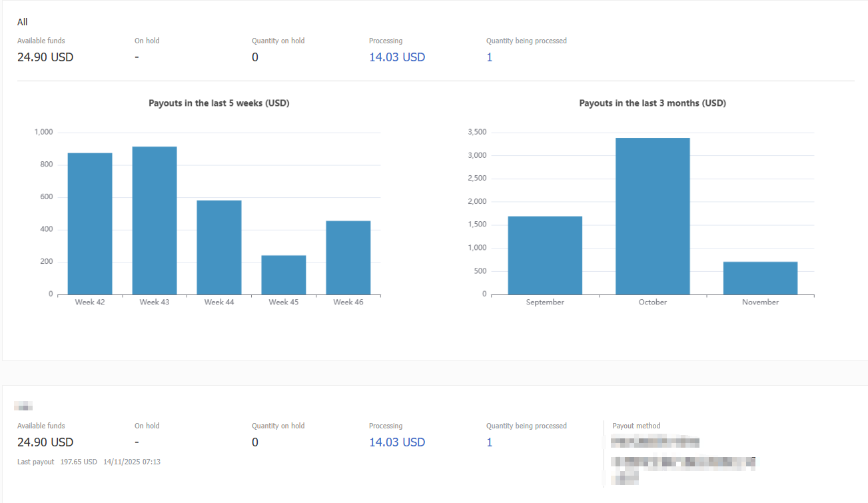Image resolution: width=868 pixels, height=503 pixels.
Task: Select the September bar in monthly chart
Action: click(545, 255)
